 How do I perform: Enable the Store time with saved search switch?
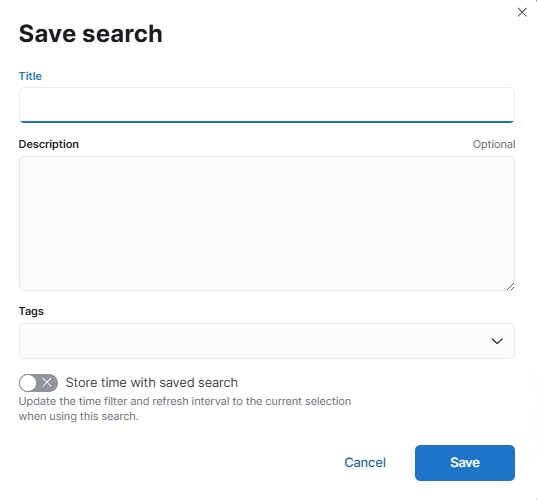tap(38, 383)
